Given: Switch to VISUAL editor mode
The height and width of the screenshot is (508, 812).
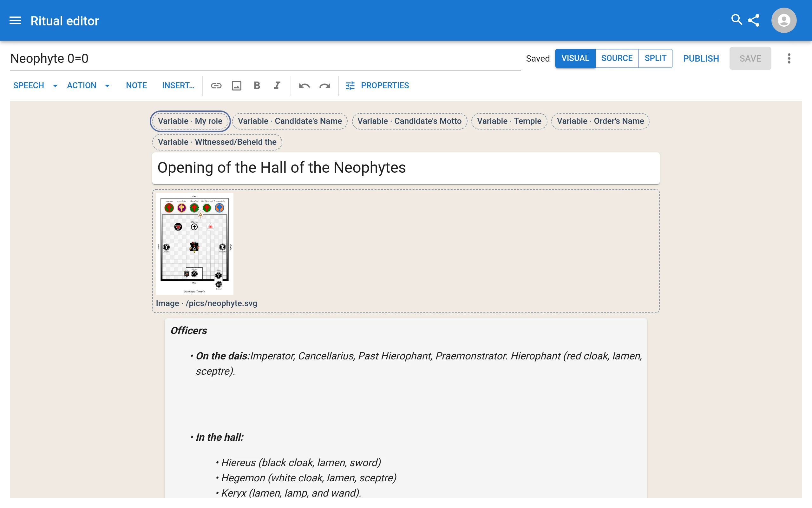Looking at the screenshot, I should click(575, 58).
